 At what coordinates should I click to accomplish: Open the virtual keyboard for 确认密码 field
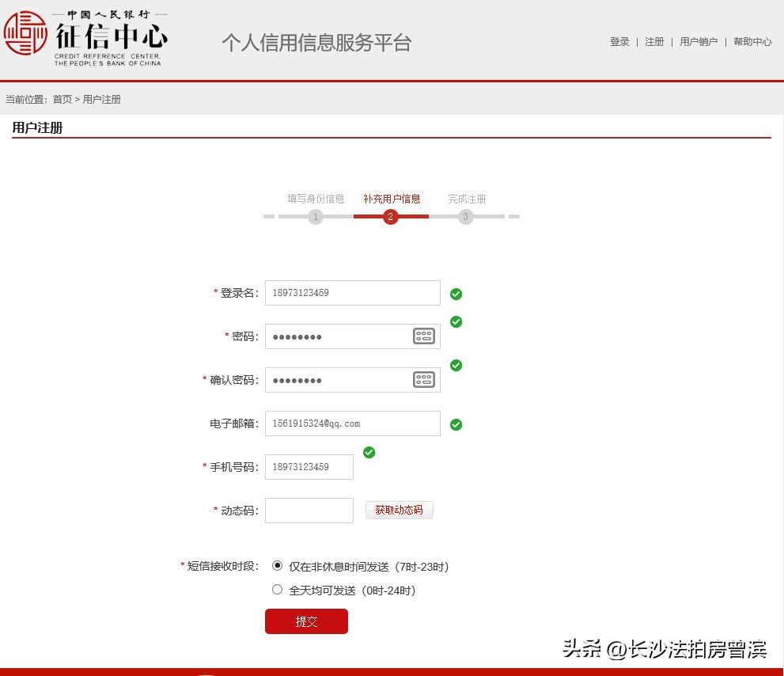[424, 379]
